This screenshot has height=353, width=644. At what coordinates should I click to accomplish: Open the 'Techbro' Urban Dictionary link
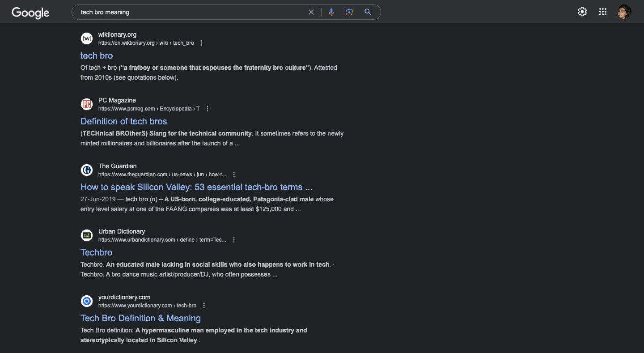click(x=96, y=252)
